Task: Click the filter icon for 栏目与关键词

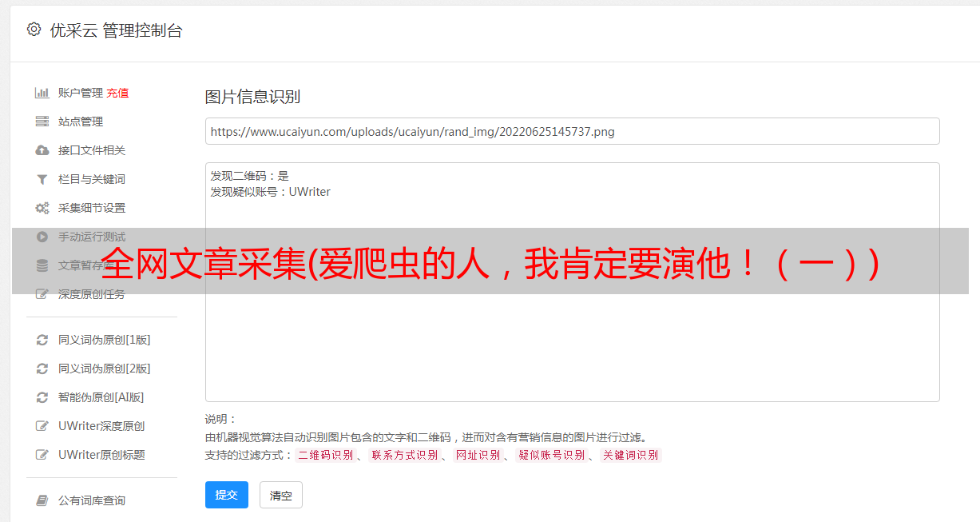Action: click(x=42, y=179)
